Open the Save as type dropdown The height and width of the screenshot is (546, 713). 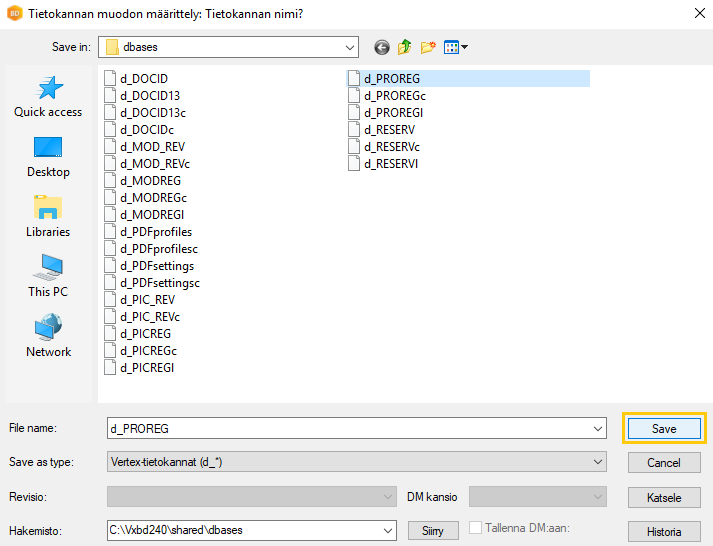pos(598,462)
